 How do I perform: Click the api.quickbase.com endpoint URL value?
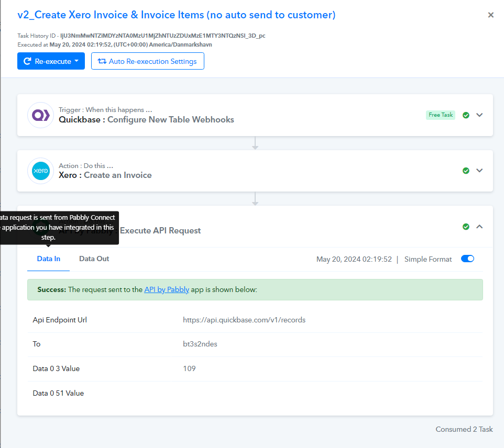[244, 320]
